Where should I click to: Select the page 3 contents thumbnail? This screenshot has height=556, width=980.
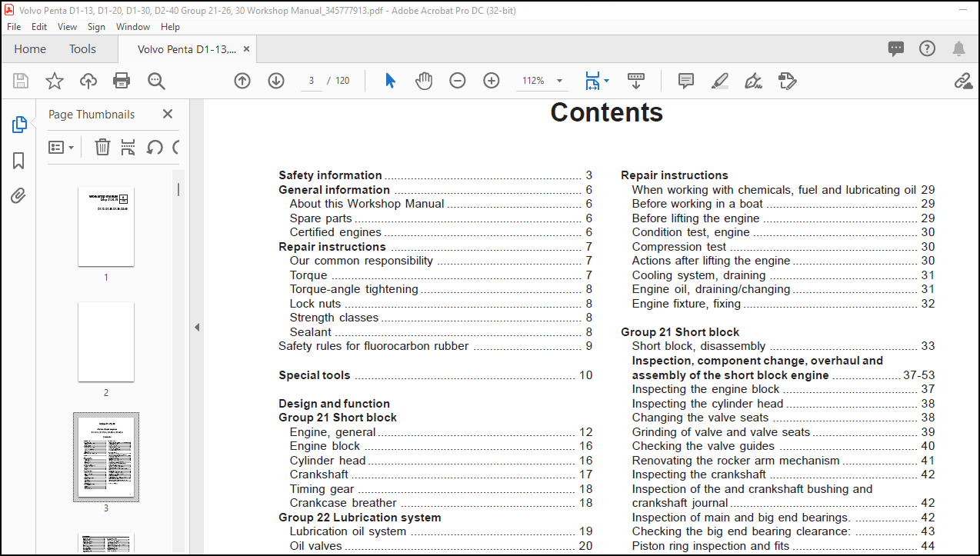point(106,457)
